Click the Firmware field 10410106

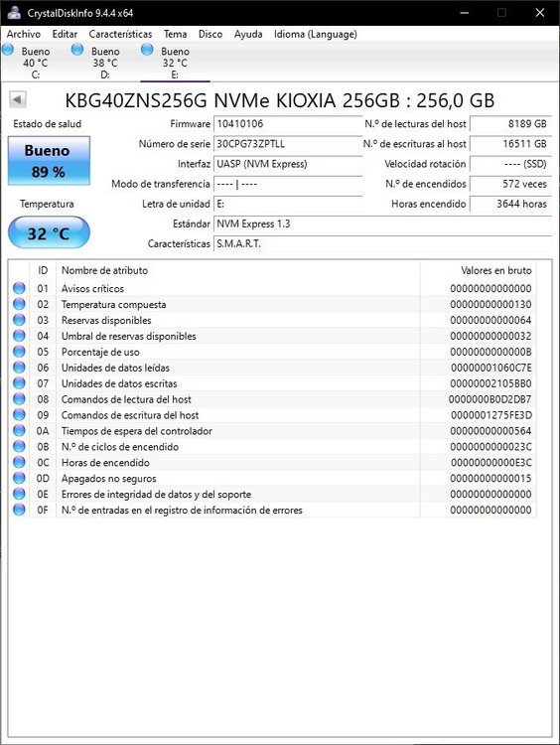click(288, 124)
